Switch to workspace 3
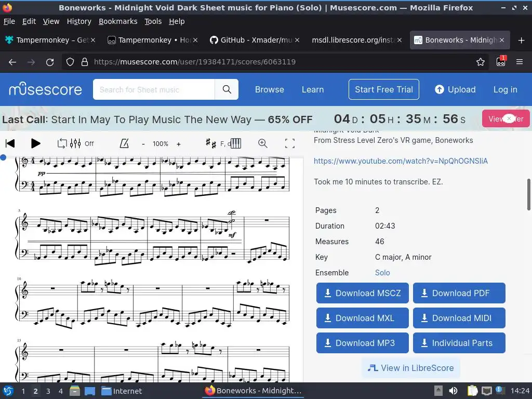 pyautogui.click(x=48, y=391)
